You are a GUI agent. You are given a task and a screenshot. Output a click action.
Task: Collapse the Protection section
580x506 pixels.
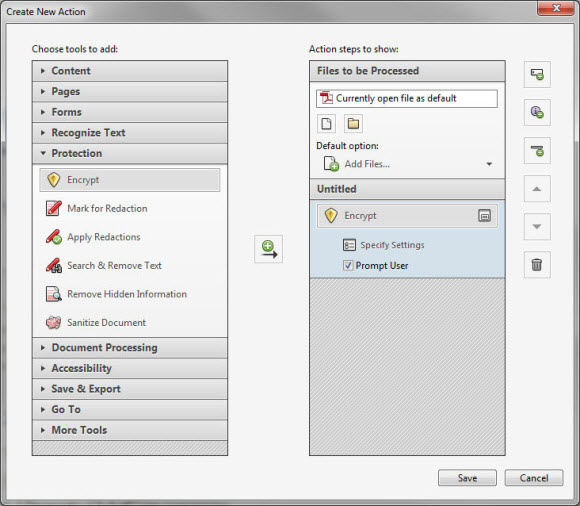pyautogui.click(x=130, y=153)
